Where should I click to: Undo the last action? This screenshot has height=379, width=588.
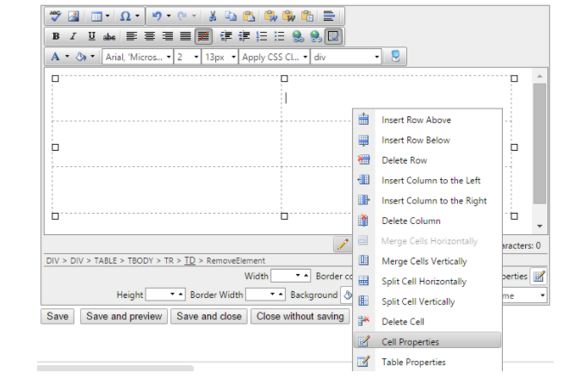coord(157,16)
